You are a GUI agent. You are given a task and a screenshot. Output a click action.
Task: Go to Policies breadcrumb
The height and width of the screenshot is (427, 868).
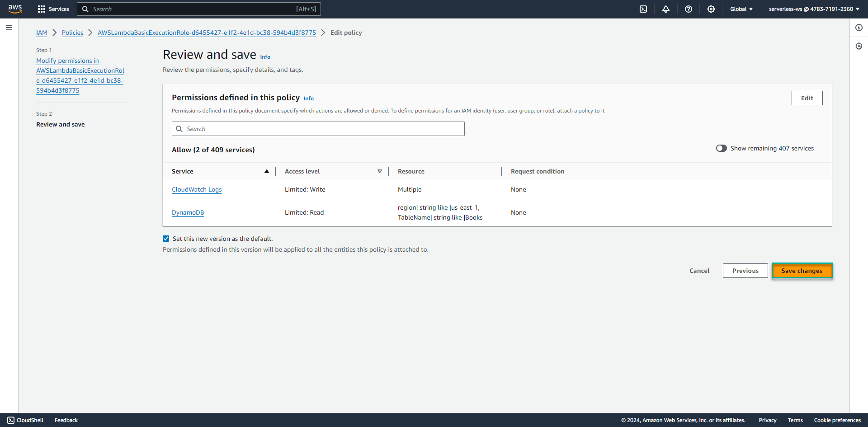point(72,33)
